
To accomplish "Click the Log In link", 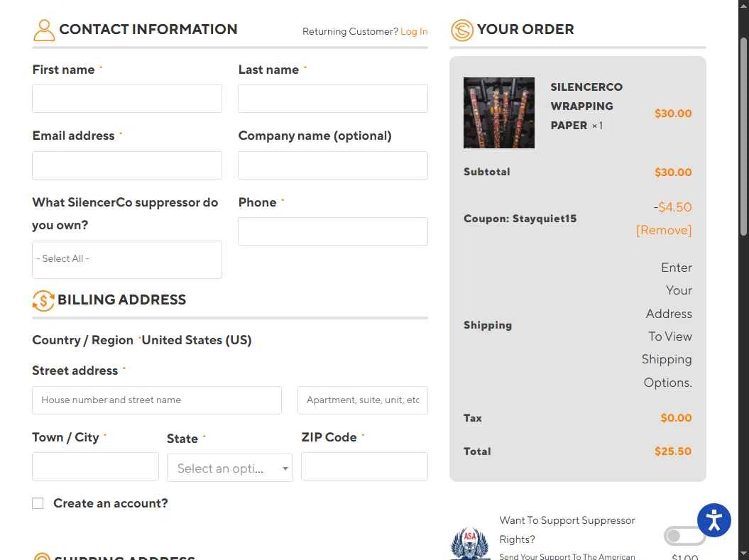I will coord(414,31).
